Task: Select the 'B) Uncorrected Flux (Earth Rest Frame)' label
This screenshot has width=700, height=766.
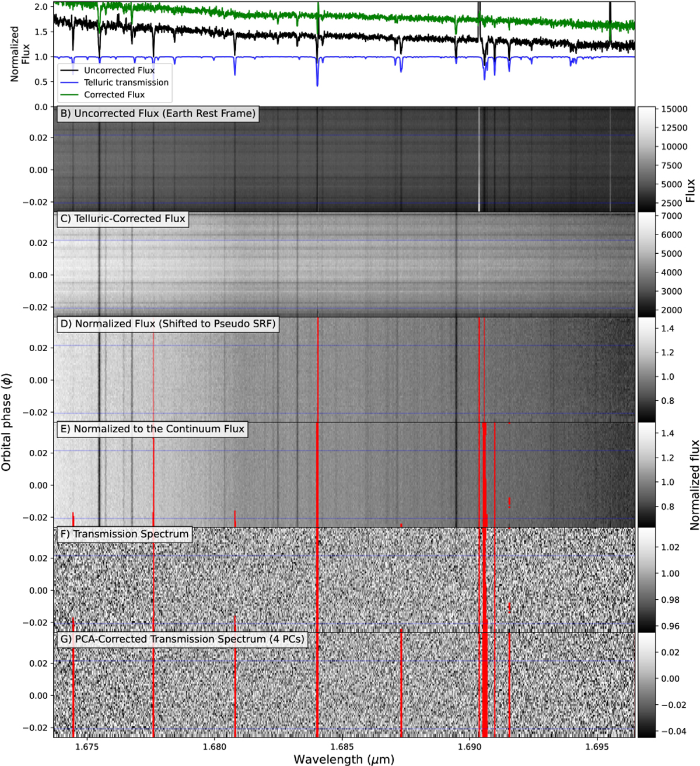Action: click(x=157, y=113)
